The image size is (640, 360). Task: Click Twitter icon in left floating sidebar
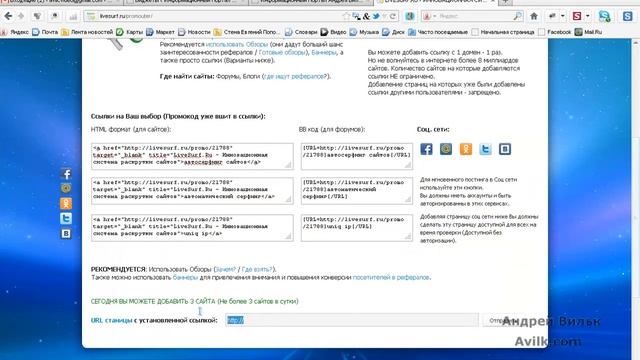[x=66, y=218]
